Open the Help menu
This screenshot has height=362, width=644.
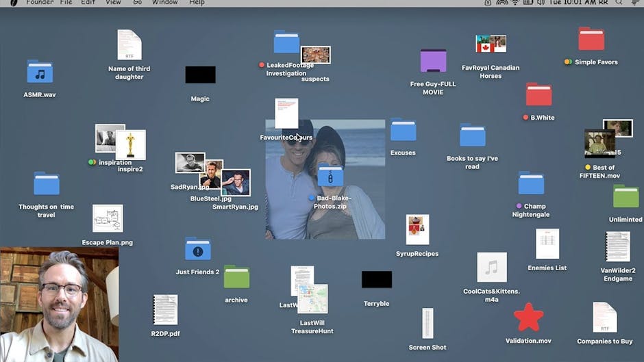click(197, 3)
